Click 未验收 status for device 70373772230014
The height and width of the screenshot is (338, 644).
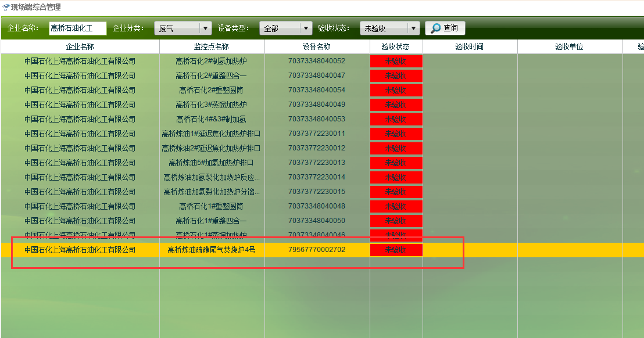point(396,177)
